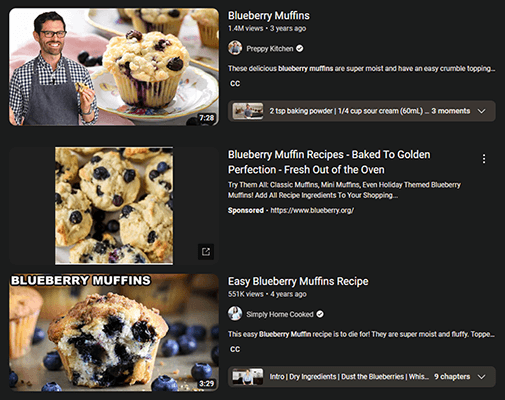Go to the Preppy Kitchen channel name
This screenshot has height=400, width=505.
coord(270,49)
